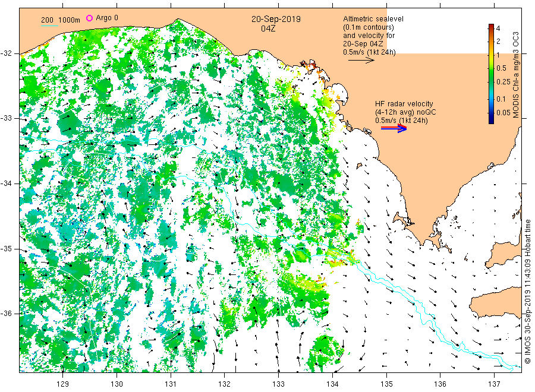
Task: Click the color bar value 0.25
Action: (x=503, y=82)
